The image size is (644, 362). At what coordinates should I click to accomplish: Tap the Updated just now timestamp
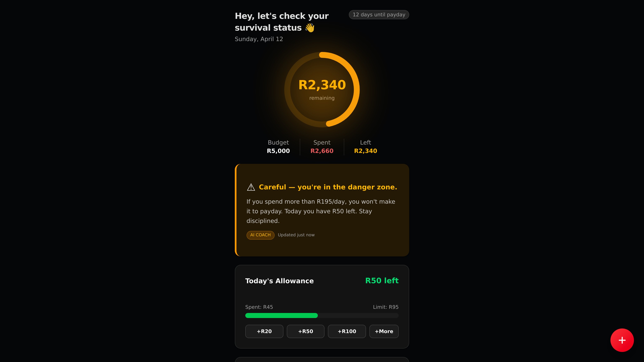296,235
